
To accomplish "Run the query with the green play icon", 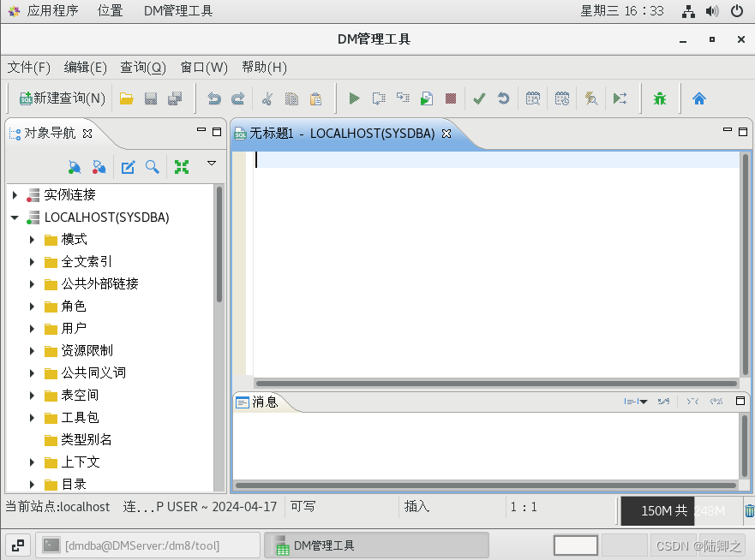I will (354, 98).
